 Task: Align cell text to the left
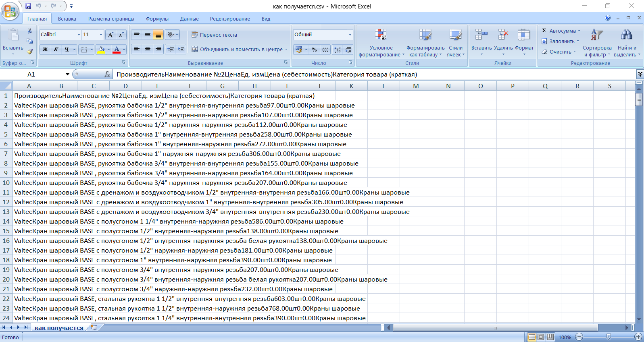pyautogui.click(x=137, y=49)
